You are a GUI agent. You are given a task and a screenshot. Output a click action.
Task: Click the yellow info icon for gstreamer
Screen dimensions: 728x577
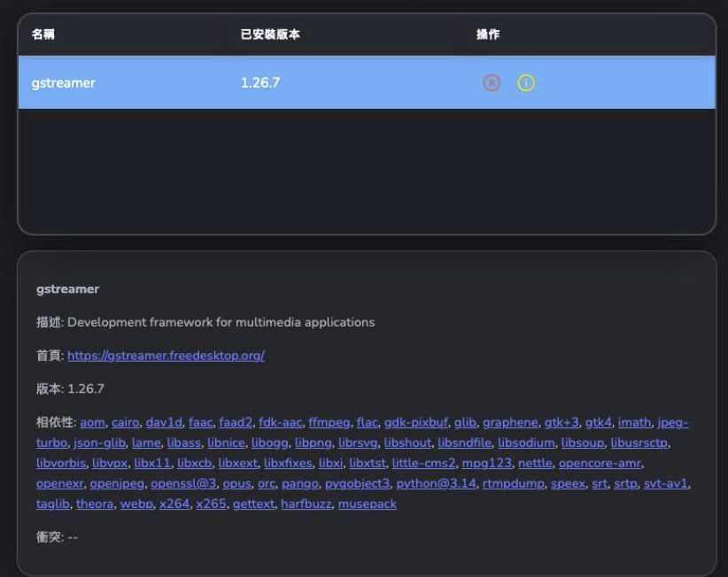coord(526,83)
